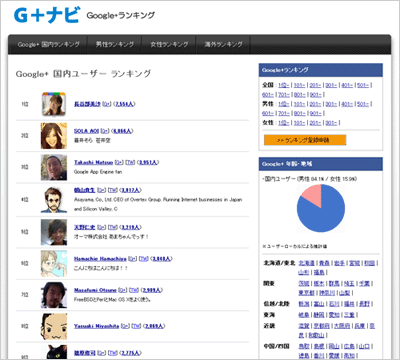This screenshot has height=360, width=400.
Task: Open the SOLA AOI profile link
Action: tap(86, 131)
